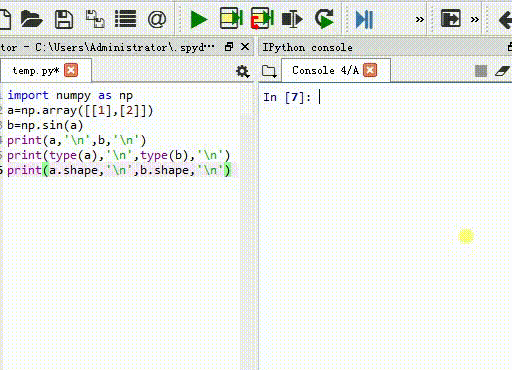Re-run last script
The height and width of the screenshot is (370, 512).
tap(324, 19)
